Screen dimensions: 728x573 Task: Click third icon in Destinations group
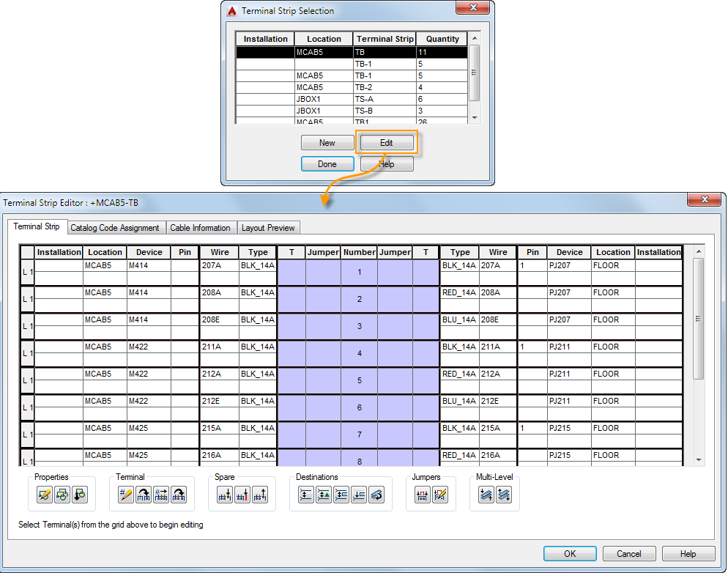pyautogui.click(x=341, y=495)
